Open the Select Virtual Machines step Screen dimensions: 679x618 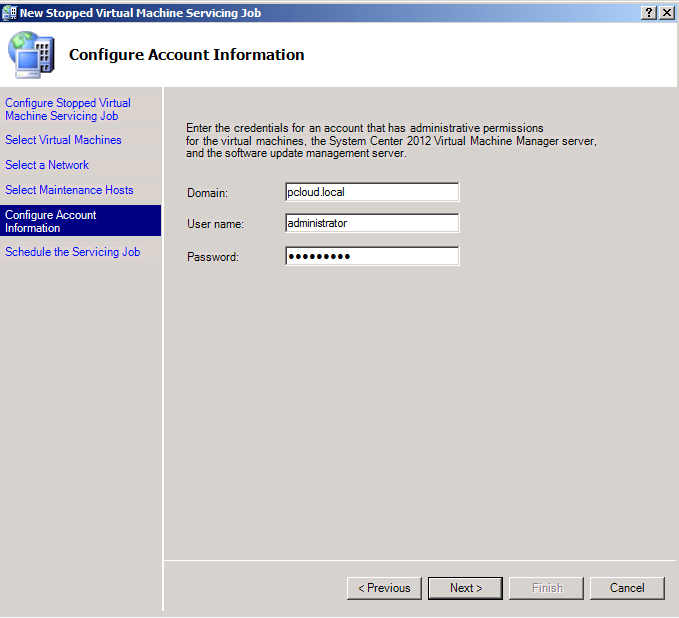coord(63,140)
